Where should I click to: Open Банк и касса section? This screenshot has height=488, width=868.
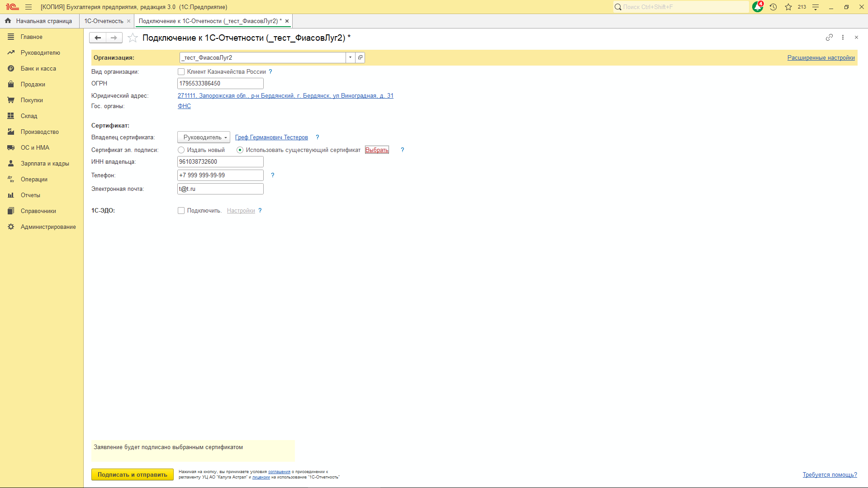pos(42,68)
